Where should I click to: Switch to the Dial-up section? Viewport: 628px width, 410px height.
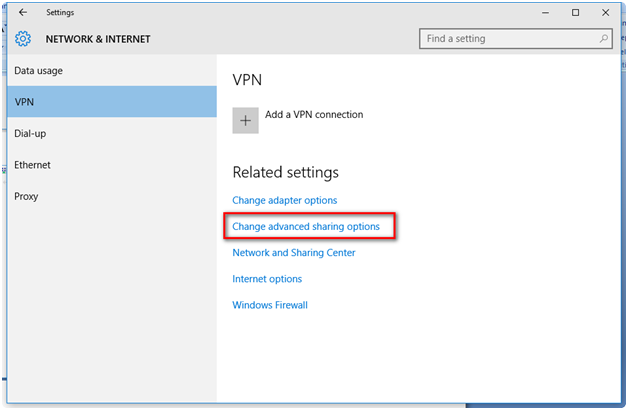pyautogui.click(x=31, y=133)
